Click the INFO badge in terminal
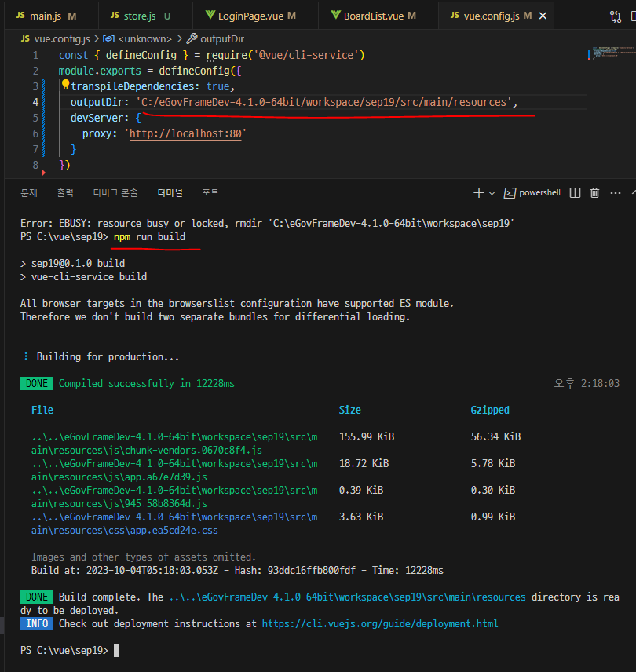The height and width of the screenshot is (672, 636). pyautogui.click(x=37, y=624)
